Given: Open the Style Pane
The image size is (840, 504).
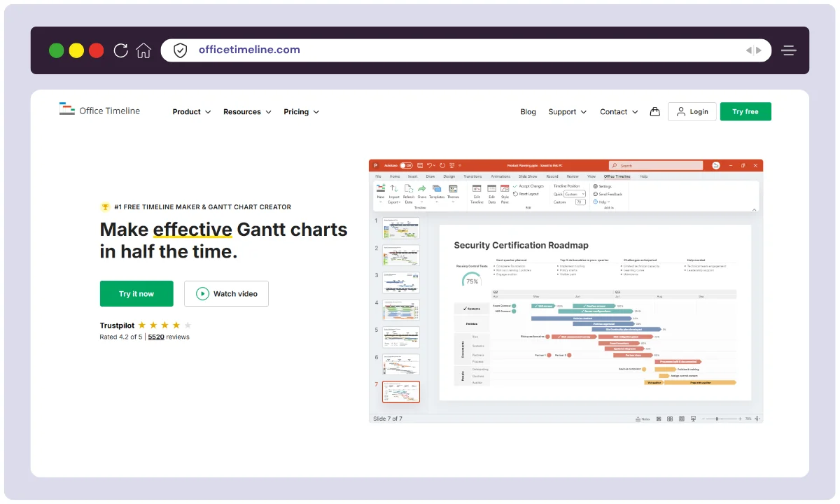Looking at the screenshot, I should [503, 190].
